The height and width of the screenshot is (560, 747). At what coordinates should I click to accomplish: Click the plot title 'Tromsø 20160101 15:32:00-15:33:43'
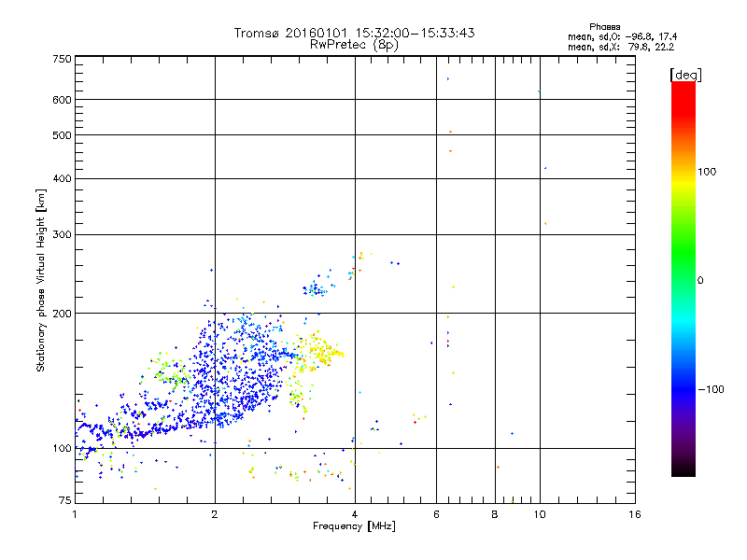[354, 33]
